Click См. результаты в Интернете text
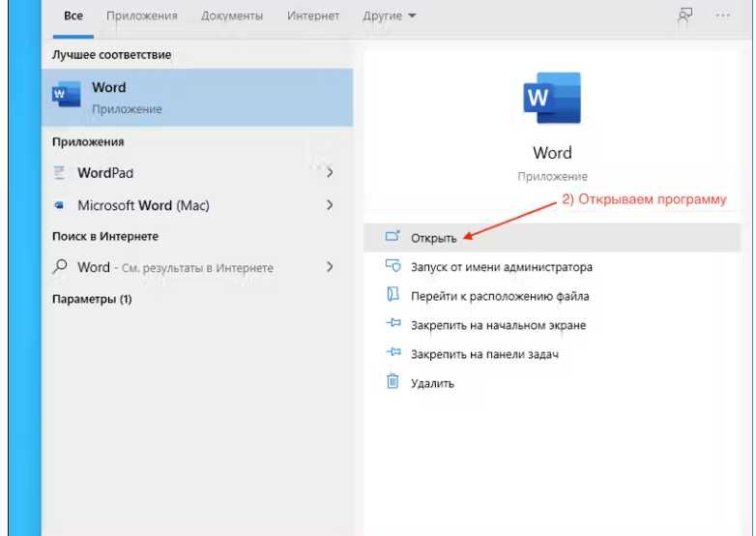This screenshot has width=756, height=536. coord(197,268)
